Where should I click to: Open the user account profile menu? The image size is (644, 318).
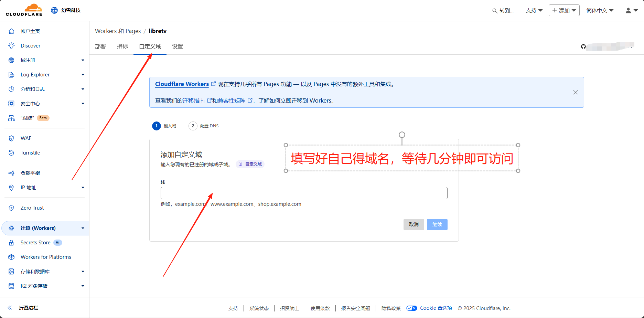(x=632, y=10)
